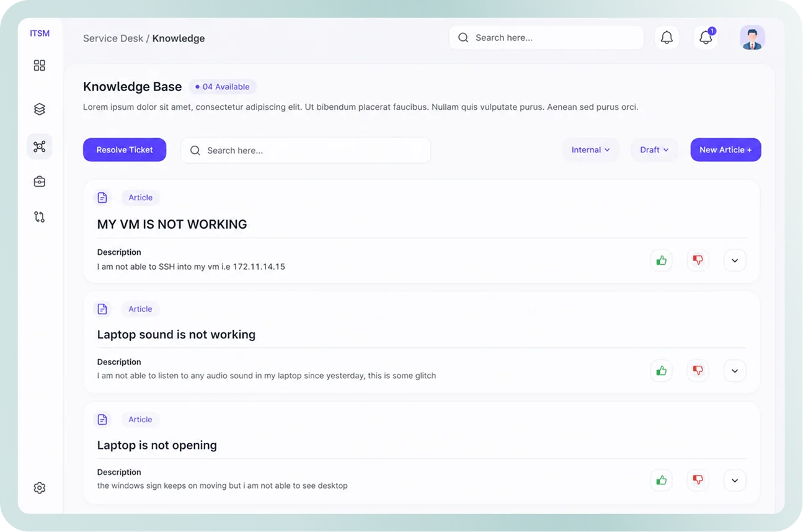Click the knowledge base search field
Image resolution: width=803 pixels, height=532 pixels.
[x=306, y=150]
